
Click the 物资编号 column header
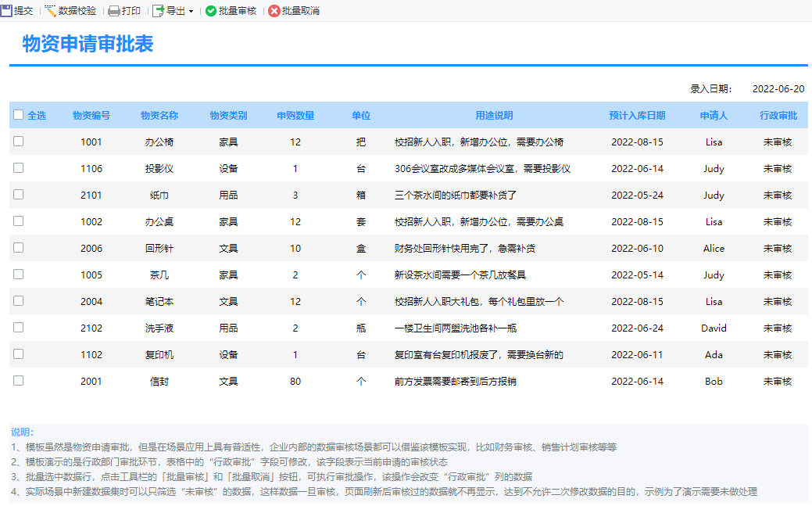click(x=91, y=116)
